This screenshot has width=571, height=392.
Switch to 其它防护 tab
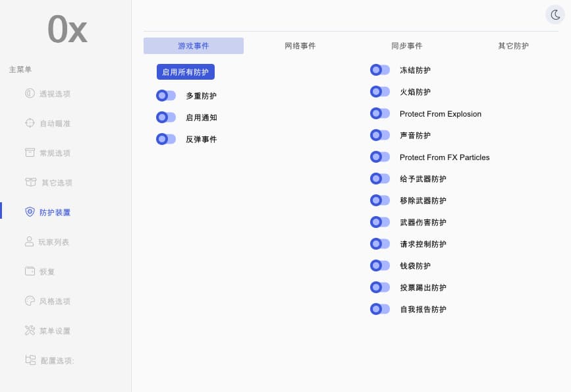click(x=513, y=46)
